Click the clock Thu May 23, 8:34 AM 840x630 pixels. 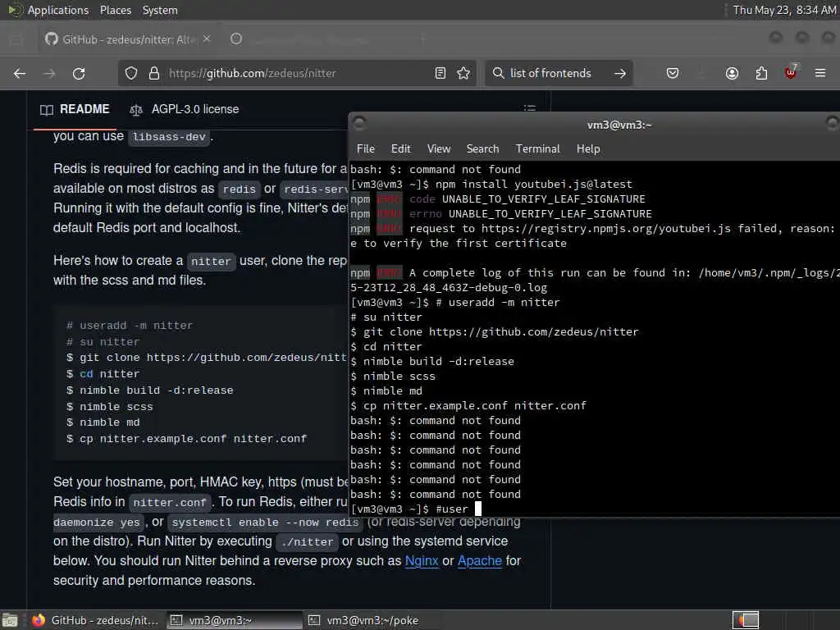point(784,10)
